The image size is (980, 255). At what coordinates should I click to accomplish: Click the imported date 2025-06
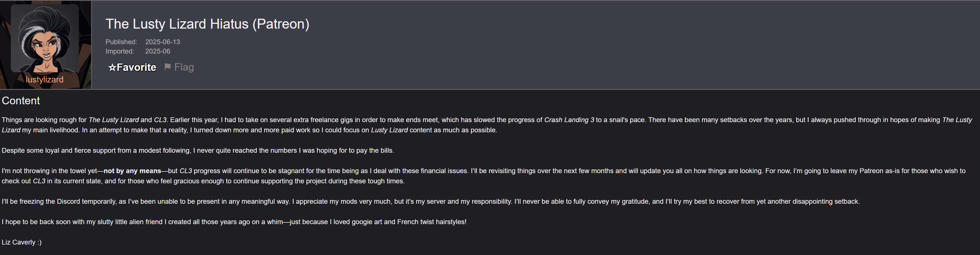coord(157,51)
